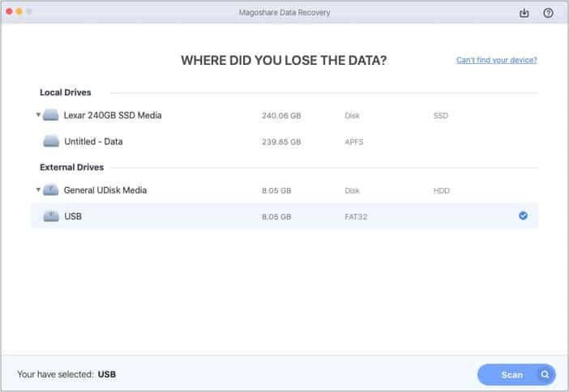Click the Disk label in General UDisk row

click(x=352, y=191)
